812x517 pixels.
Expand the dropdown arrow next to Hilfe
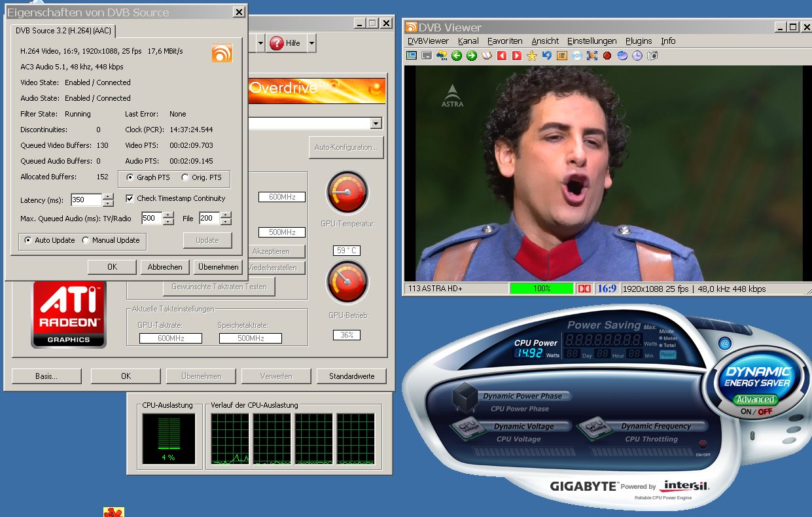coord(311,43)
